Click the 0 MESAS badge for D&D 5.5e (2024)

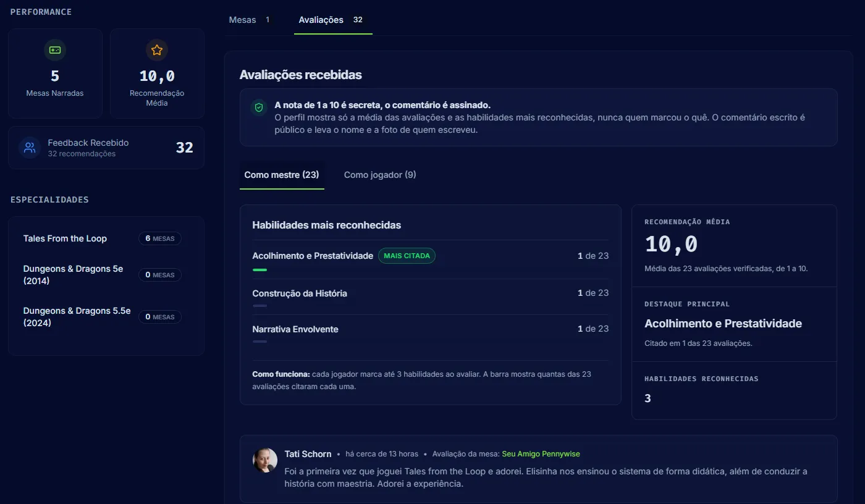[160, 317]
